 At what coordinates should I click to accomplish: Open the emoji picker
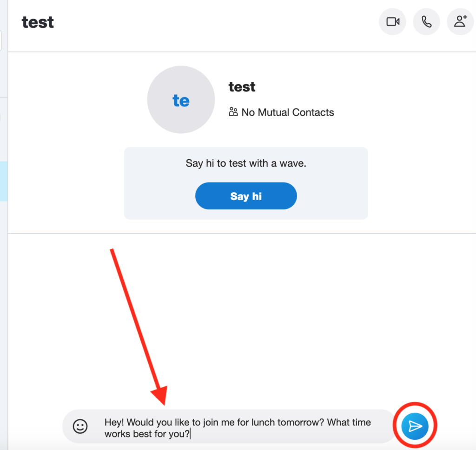[x=80, y=426]
